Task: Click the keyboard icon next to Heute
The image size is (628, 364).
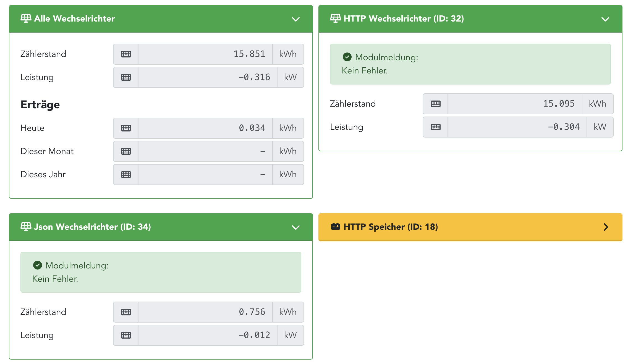Action: 126,128
